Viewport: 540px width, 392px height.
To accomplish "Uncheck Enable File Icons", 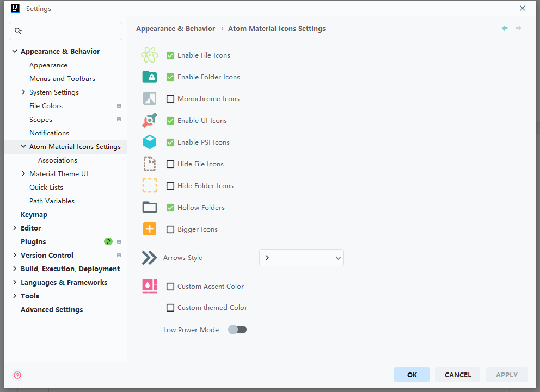I will point(170,55).
